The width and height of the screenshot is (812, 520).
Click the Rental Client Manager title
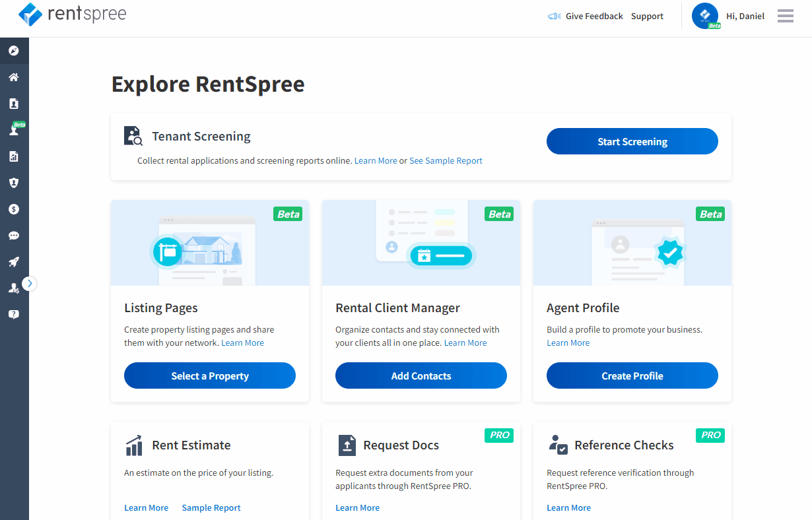397,308
